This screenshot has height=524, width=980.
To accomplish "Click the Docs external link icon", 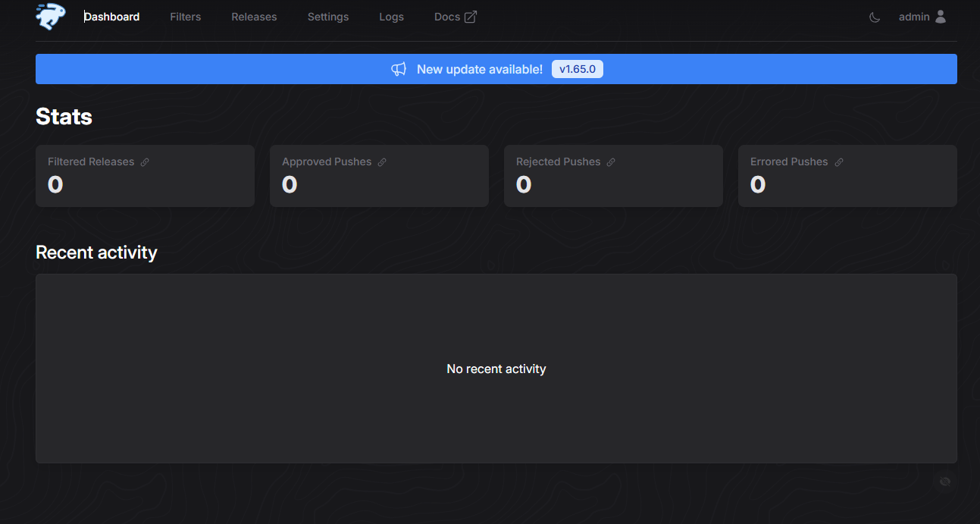I will tap(471, 17).
